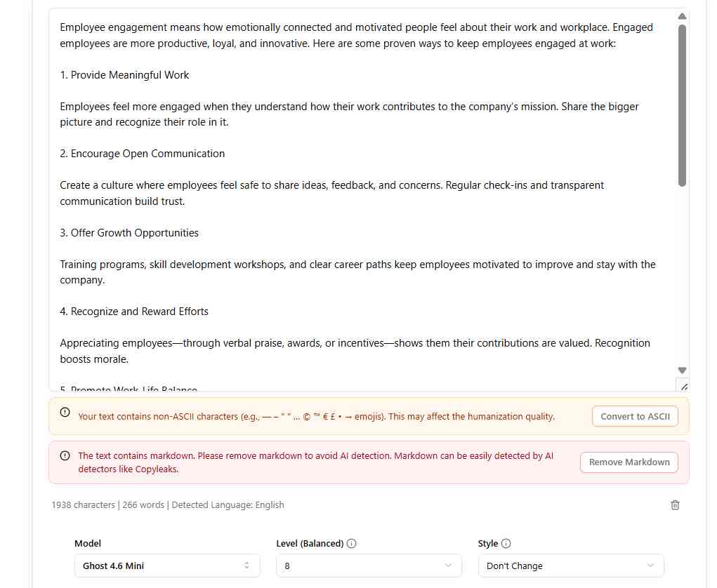Screen dimensions: 717x588
Task: Click the alert icon in the markdown warning
Action: coord(65,455)
